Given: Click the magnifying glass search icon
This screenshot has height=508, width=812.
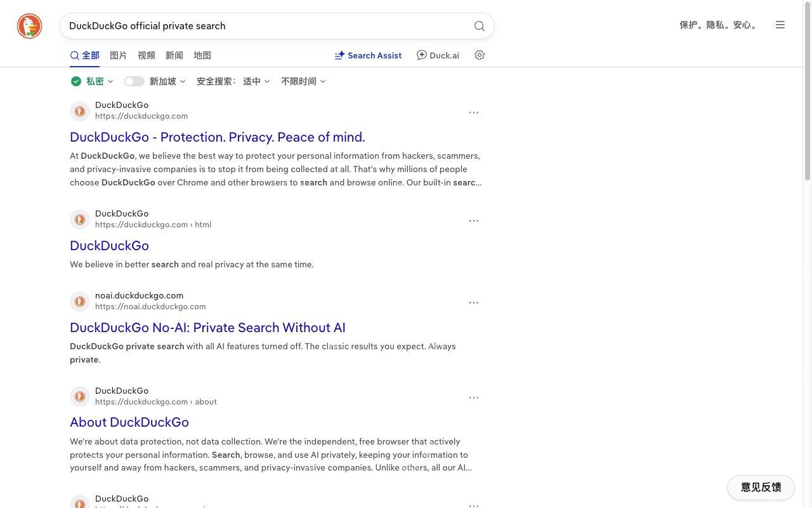Looking at the screenshot, I should coord(480,26).
